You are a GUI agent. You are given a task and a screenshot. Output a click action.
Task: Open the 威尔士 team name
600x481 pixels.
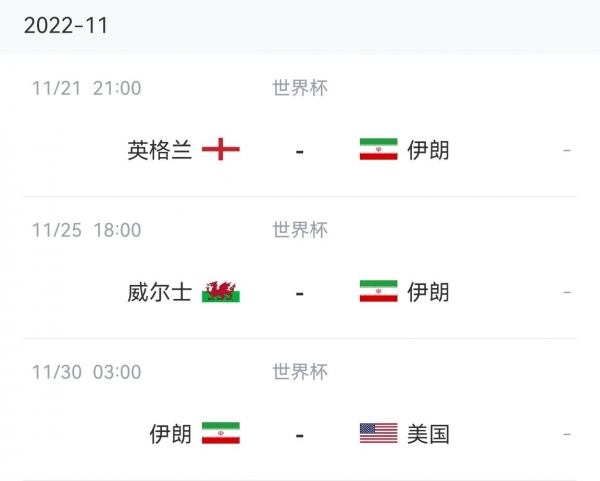[159, 292]
